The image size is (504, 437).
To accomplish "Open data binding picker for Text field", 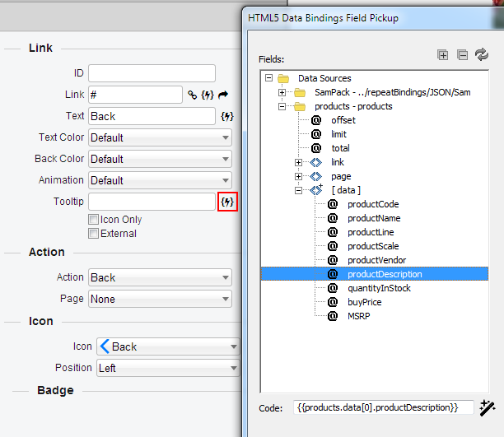I will click(x=227, y=116).
